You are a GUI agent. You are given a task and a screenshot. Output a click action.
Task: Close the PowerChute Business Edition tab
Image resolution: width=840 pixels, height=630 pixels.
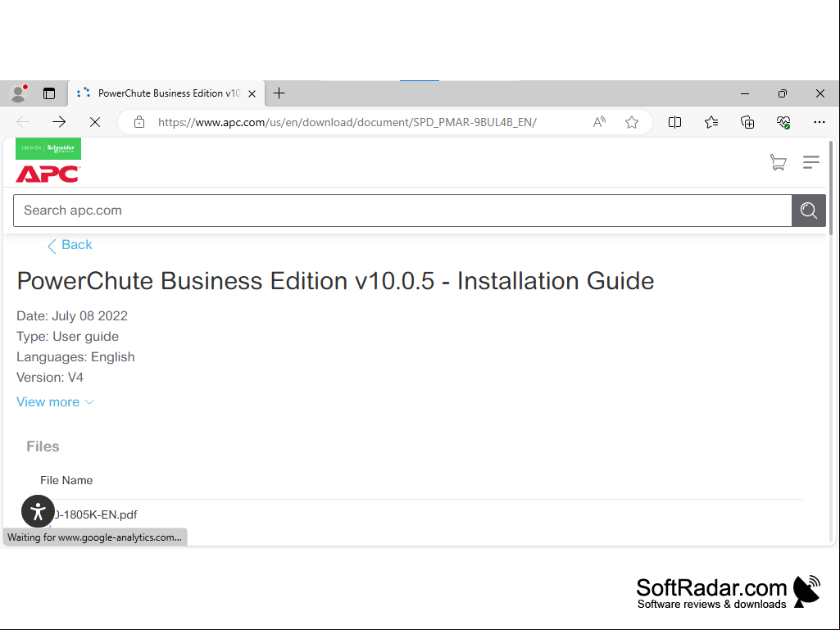coord(252,93)
